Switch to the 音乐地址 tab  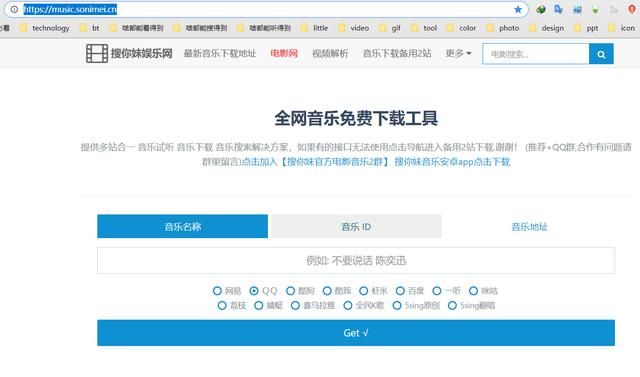pos(529,227)
